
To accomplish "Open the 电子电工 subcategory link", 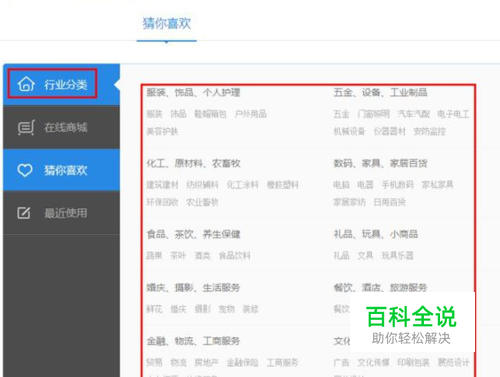I will 453,114.
